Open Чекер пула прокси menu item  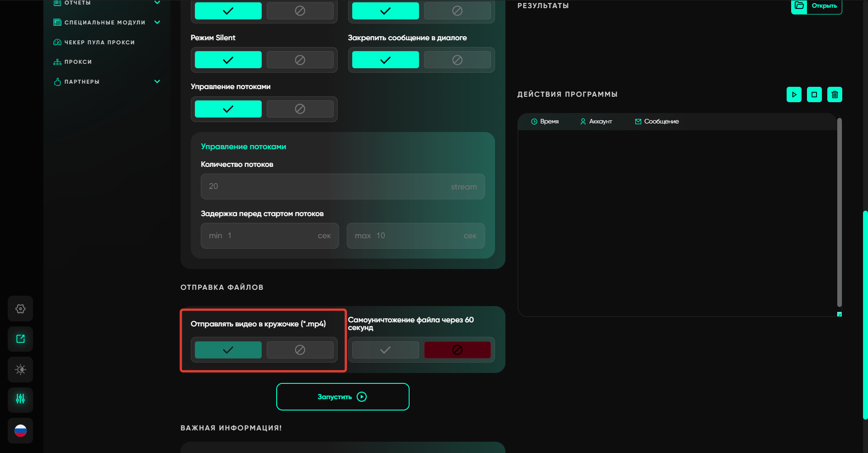[x=99, y=42]
